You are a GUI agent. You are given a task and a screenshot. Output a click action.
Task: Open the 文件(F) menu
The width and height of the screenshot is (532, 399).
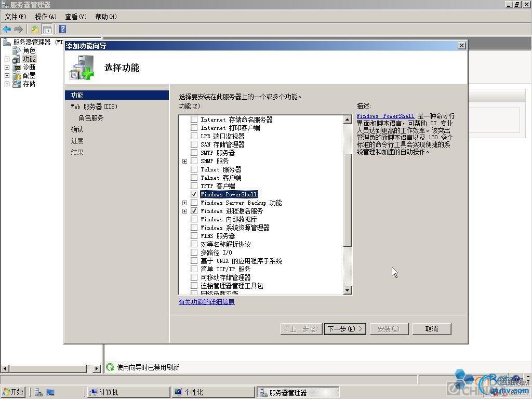16,17
